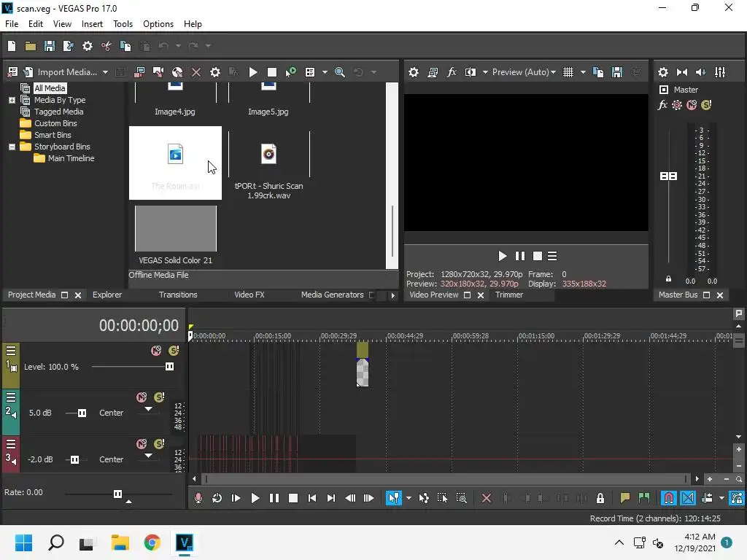This screenshot has height=560, width=747.
Task: Stop media preview in Project Media toolbar
Action: point(272,72)
